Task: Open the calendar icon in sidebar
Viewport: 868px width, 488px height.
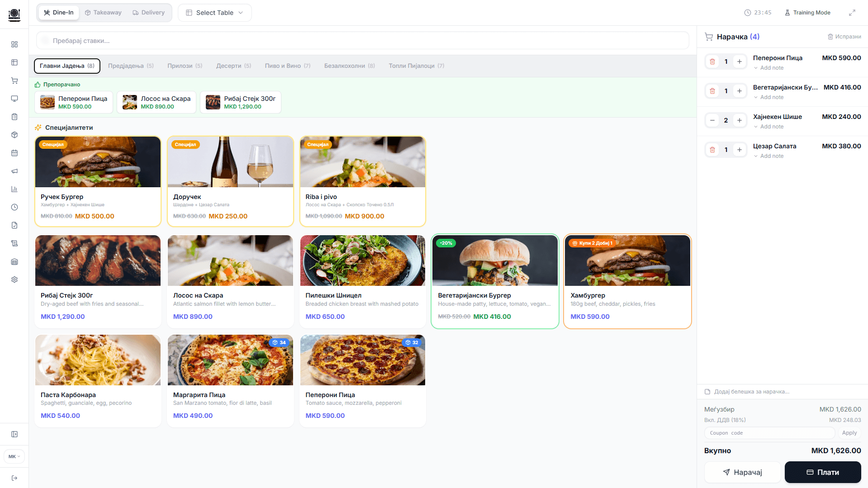Action: tap(14, 153)
